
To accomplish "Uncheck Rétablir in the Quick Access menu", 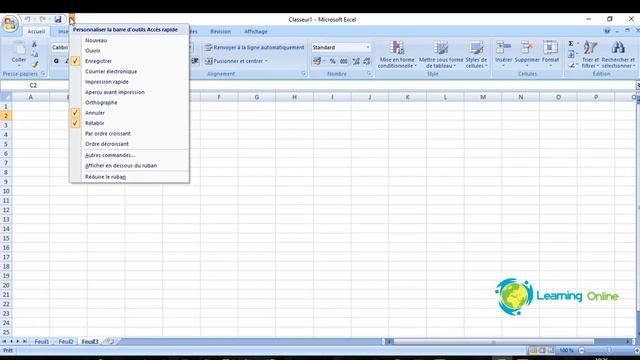I will pyautogui.click(x=129, y=123).
